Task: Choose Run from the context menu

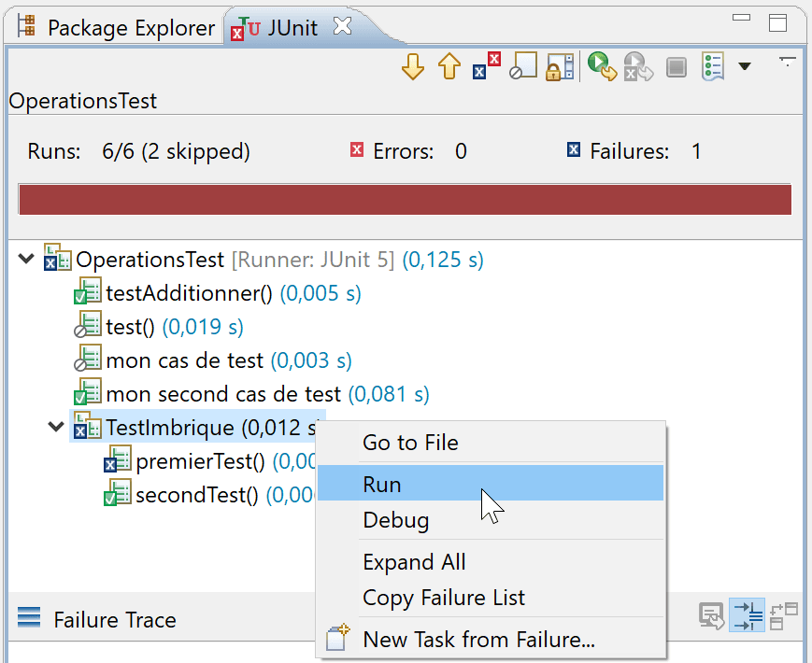Action: [491, 483]
